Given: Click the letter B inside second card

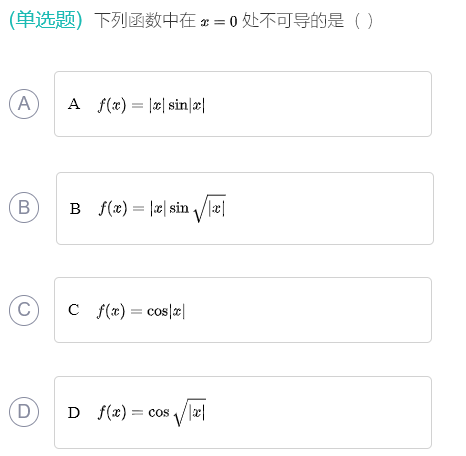Looking at the screenshot, I should coord(75,209).
